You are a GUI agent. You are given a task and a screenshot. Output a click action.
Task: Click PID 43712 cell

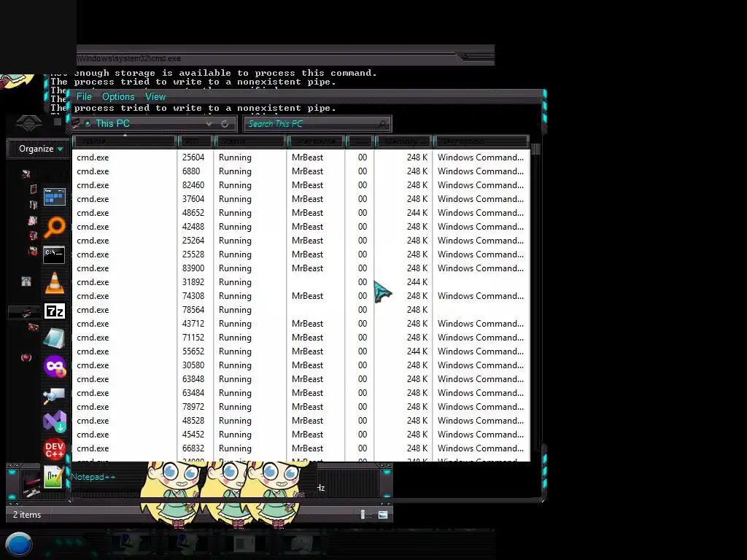point(193,324)
